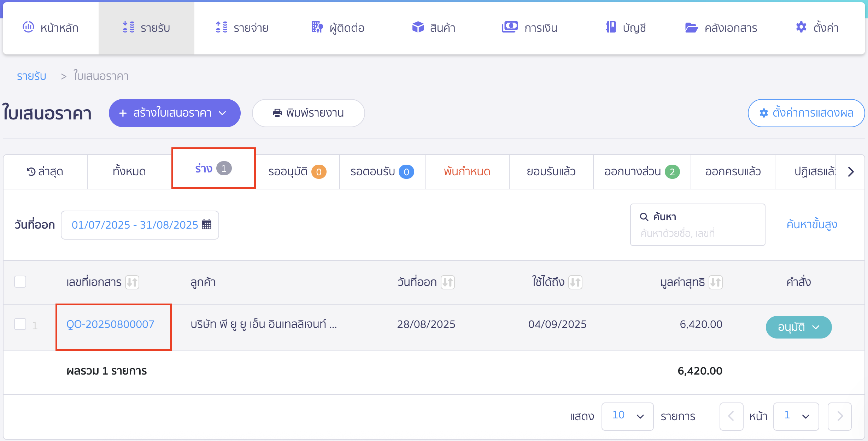Toggle the select-all checkbox in header
868x441 pixels.
click(20, 282)
